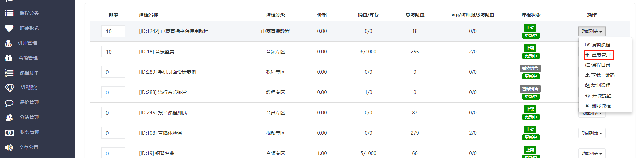Click the 上架 status badge for 报名课程测试
Image resolution: width=644 pixels, height=158 pixels.
(530, 109)
